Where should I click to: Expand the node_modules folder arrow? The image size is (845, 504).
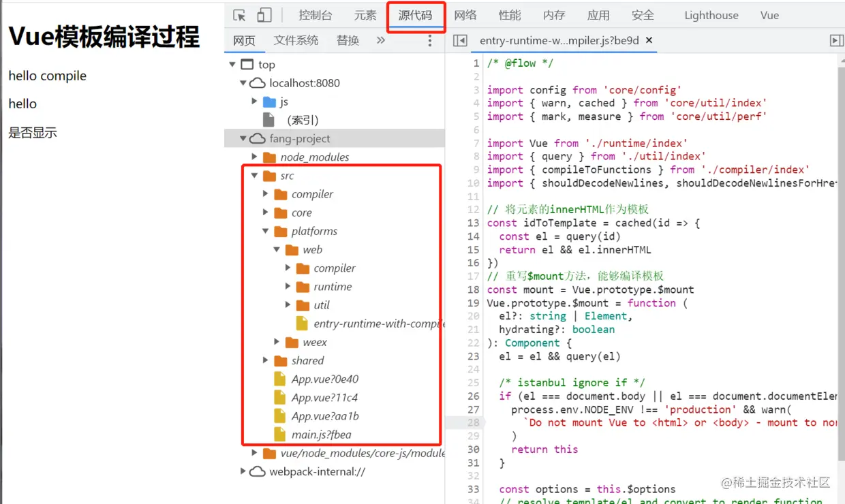tap(254, 157)
